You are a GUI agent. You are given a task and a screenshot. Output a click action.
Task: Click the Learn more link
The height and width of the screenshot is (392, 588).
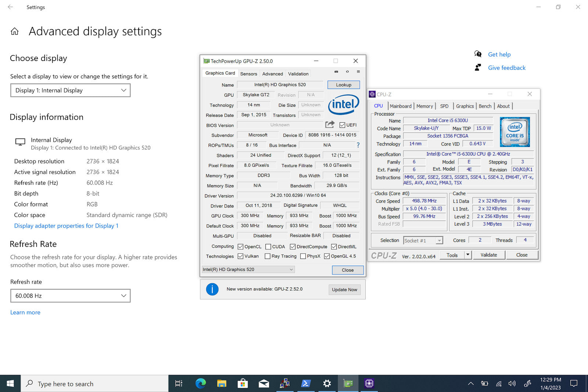pos(25,312)
